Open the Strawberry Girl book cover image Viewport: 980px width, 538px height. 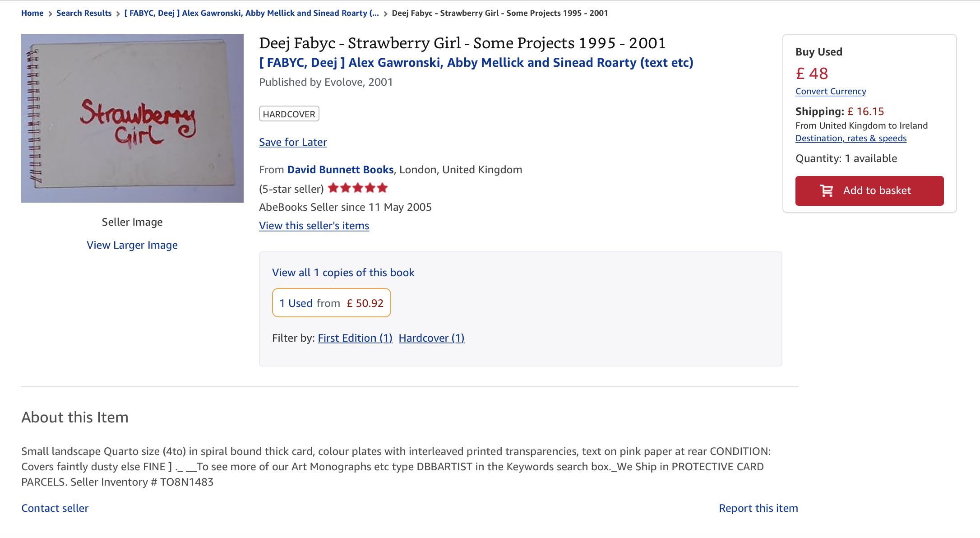132,118
